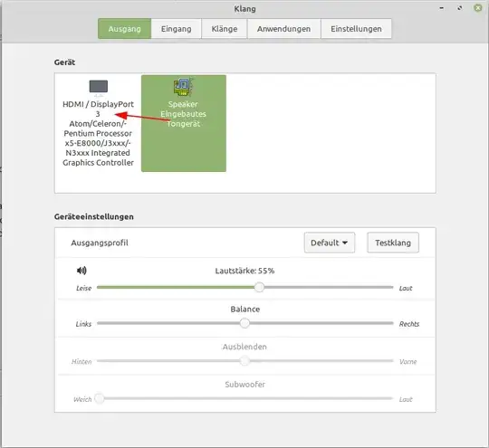Click the HDMI monitor device icon
Image resolution: width=489 pixels, height=448 pixels.
pyautogui.click(x=98, y=87)
